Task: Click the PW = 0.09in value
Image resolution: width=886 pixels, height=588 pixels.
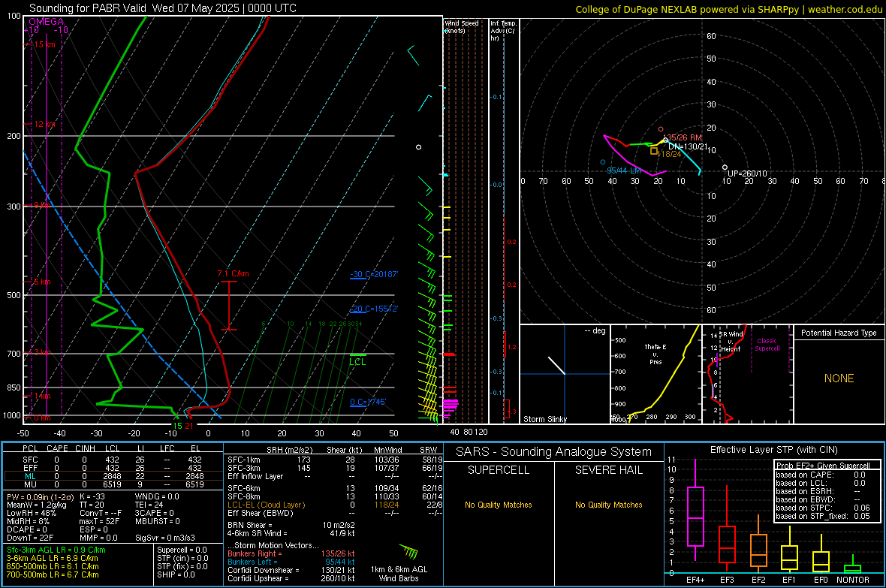Action: coord(39,496)
